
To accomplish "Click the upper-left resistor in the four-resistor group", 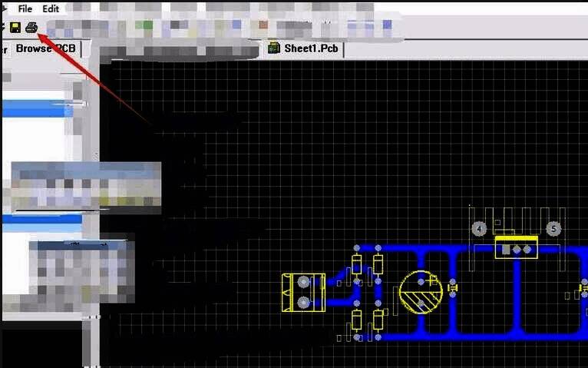I will [356, 264].
